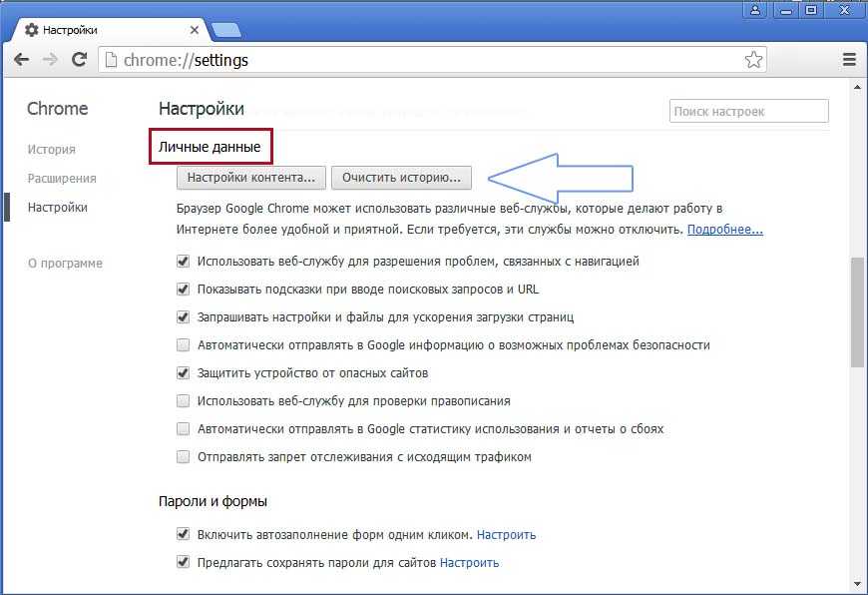
Task: Close the Настройки tab
Action: point(195,30)
